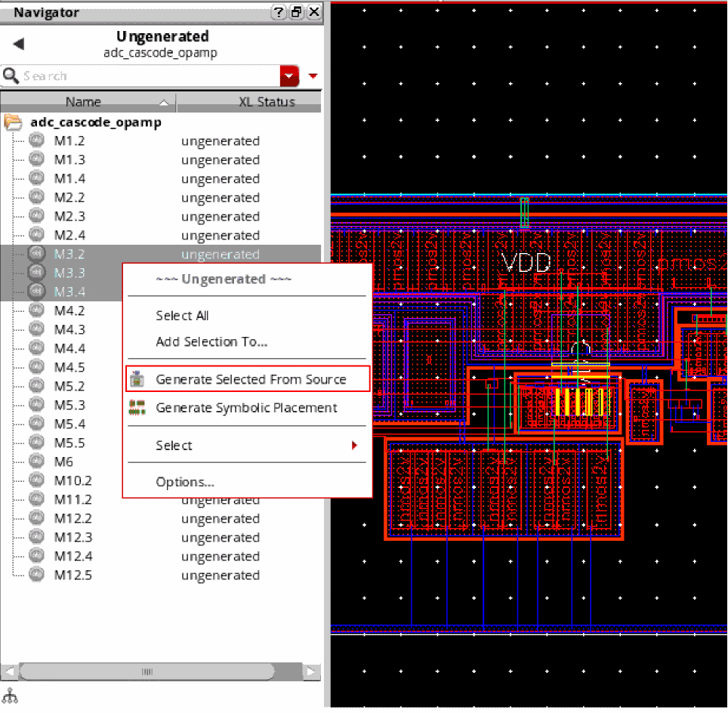Sort by the XL Status column header
This screenshot has width=728, height=713.
tap(266, 102)
